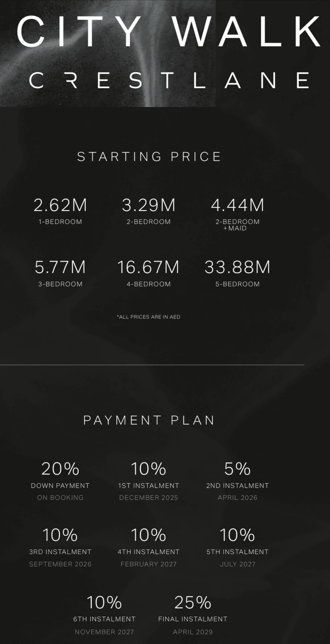Select the CRESTLANE subtitle text
This screenshot has width=330, height=644.
169,80
